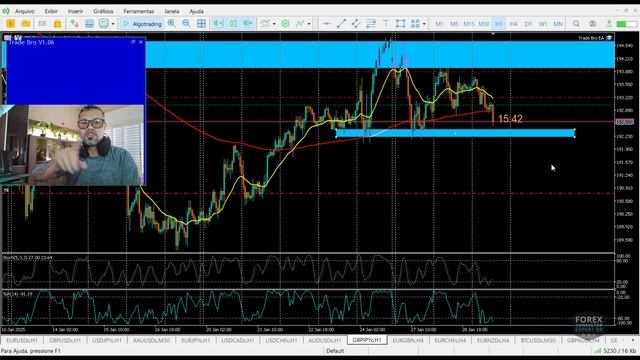The height and width of the screenshot is (360, 640).
Task: Open the graphical objects shapes icon
Action: 415,24
